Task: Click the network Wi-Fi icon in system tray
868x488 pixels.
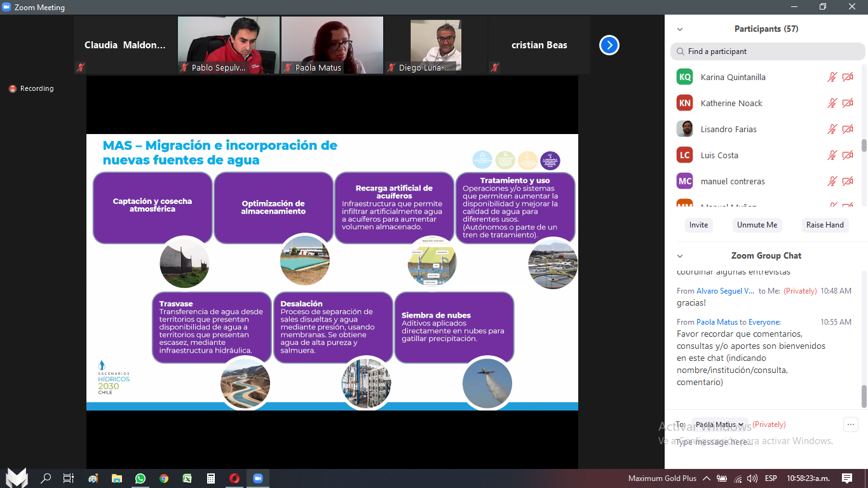Action: [738, 478]
